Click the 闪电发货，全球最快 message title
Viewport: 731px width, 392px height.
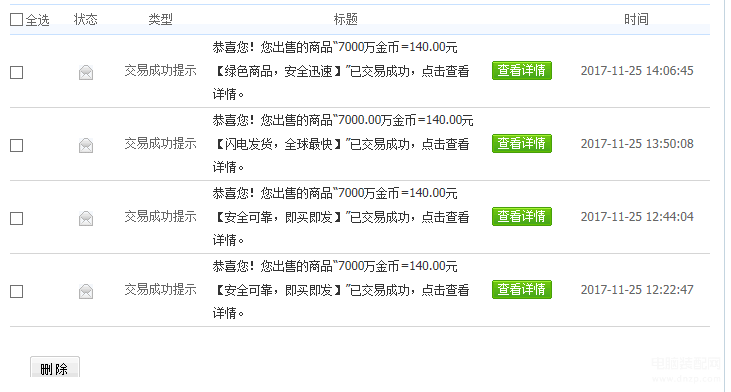[343, 144]
